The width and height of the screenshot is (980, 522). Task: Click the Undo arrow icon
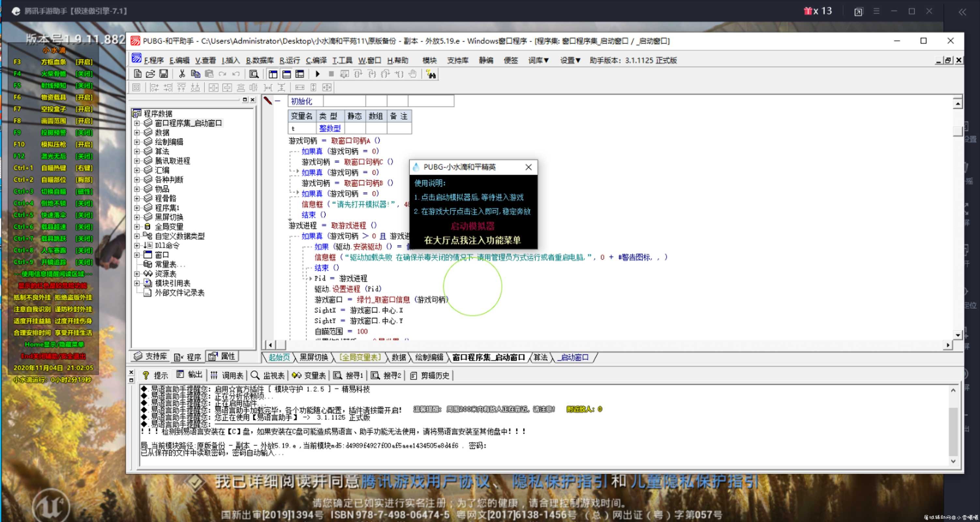point(236,74)
